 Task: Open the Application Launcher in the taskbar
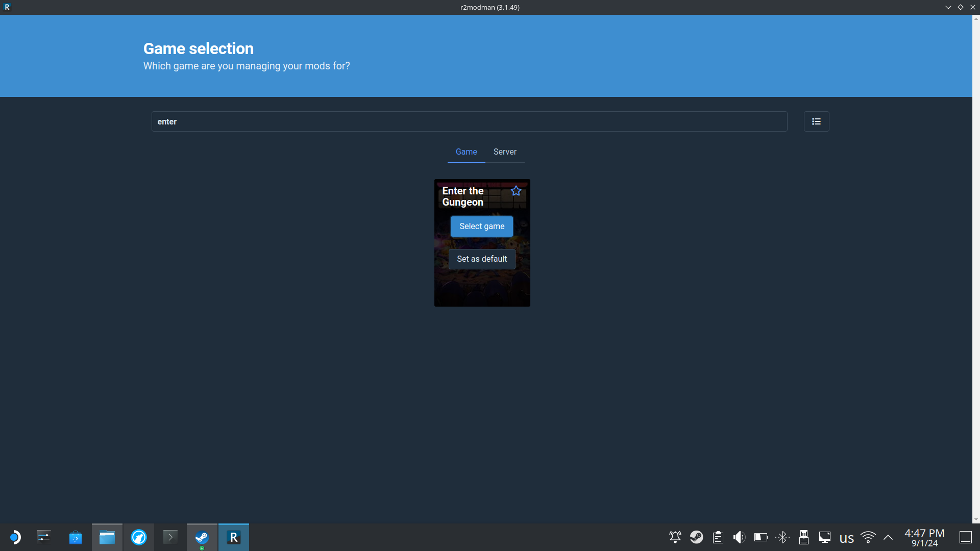pos(15,537)
